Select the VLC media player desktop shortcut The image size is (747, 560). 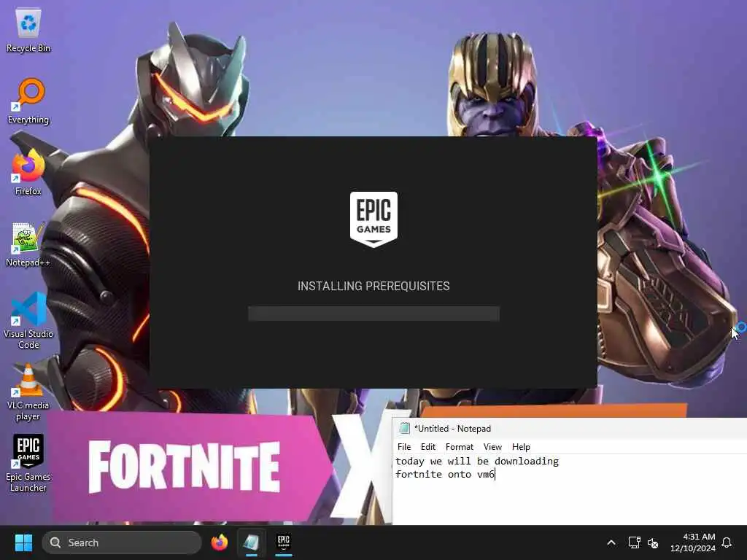(28, 392)
